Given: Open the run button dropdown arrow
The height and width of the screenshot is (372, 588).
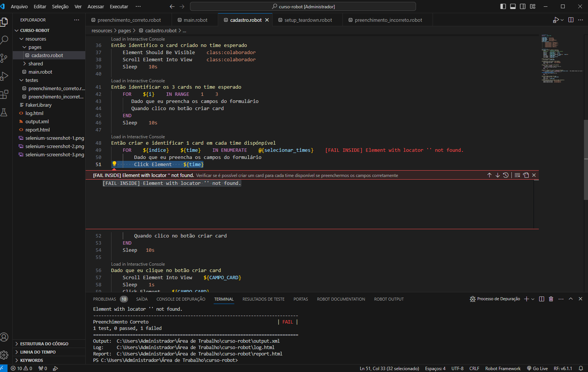Looking at the screenshot, I should 562,20.
